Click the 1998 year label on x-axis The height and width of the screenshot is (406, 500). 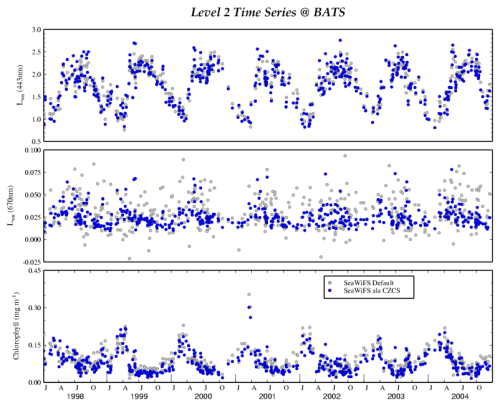[x=75, y=396]
